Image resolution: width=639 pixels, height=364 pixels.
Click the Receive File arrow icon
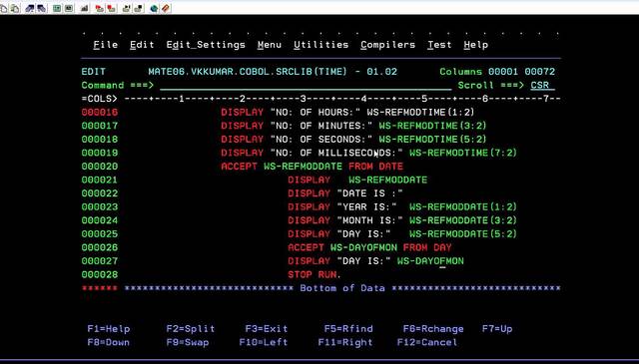coord(42,8)
